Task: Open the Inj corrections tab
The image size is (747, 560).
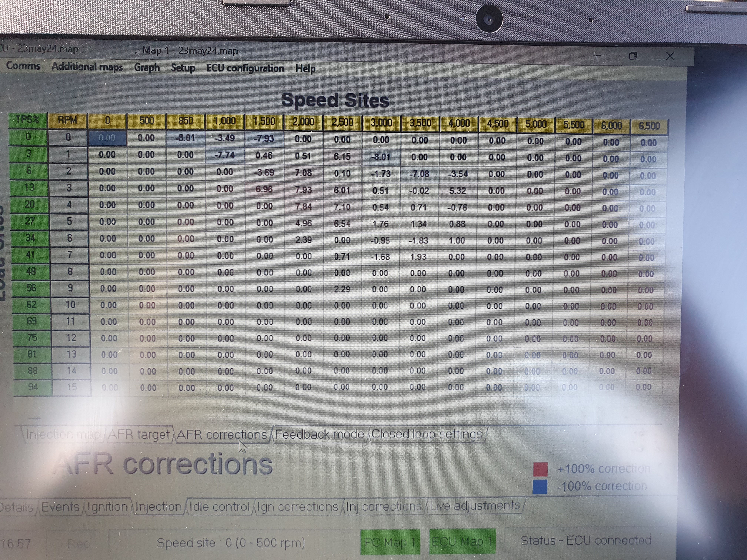Action: [384, 506]
